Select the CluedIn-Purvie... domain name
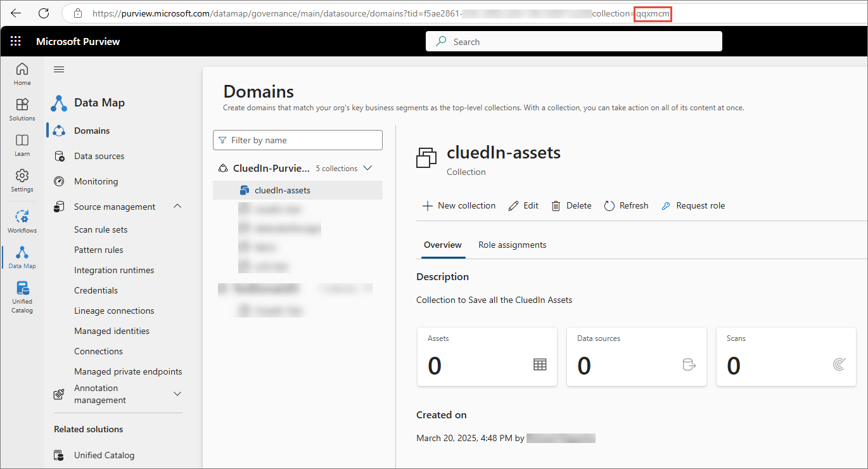 coord(272,169)
